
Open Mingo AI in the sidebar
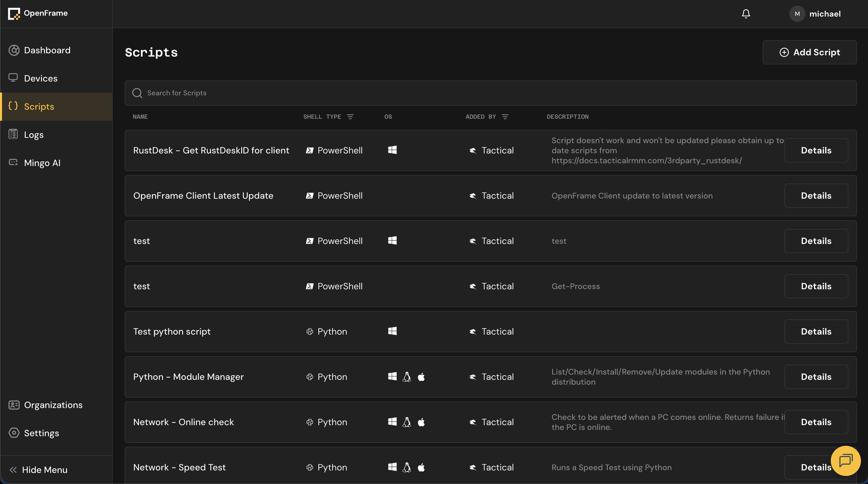(x=56, y=163)
